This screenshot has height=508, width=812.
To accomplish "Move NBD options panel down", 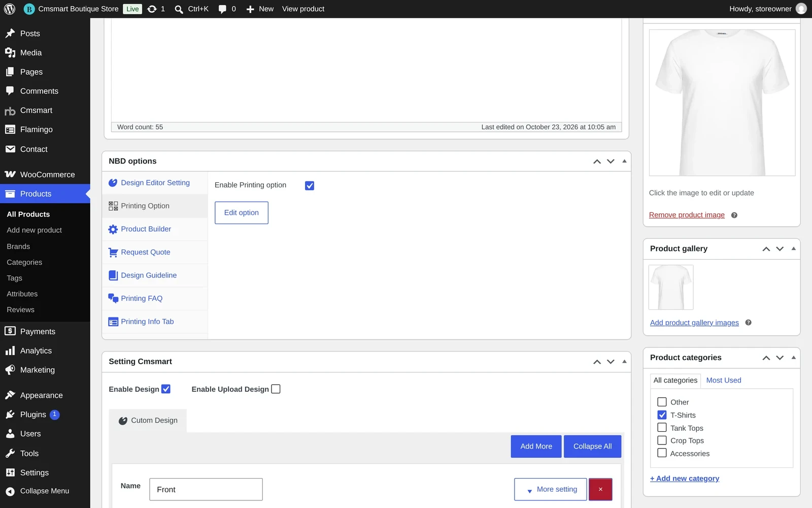I will coord(611,162).
